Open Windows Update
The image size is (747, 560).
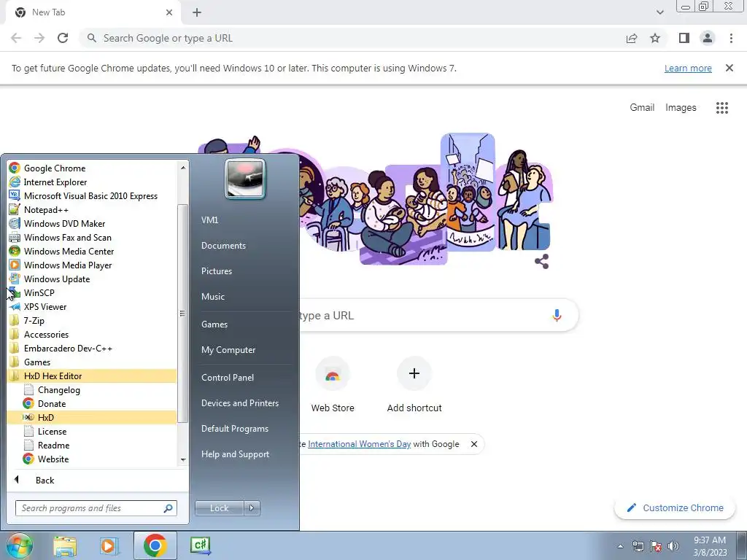tap(92, 279)
